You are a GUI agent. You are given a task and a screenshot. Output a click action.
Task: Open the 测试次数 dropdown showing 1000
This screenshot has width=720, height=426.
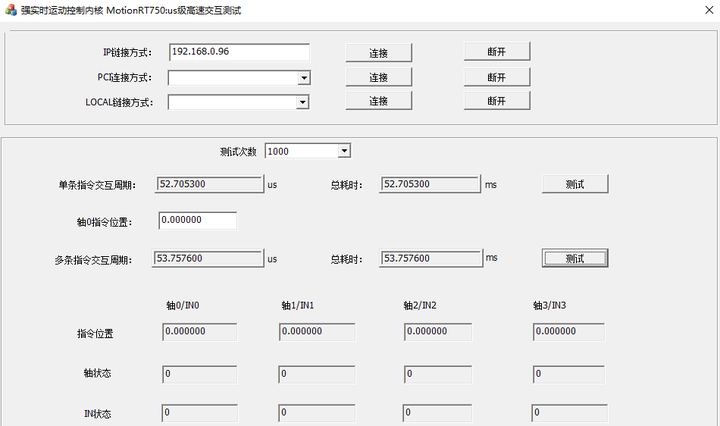pyautogui.click(x=344, y=151)
